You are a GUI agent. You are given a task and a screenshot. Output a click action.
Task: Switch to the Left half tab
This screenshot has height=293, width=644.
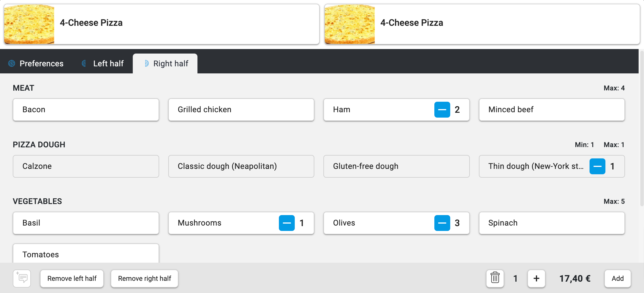click(103, 63)
